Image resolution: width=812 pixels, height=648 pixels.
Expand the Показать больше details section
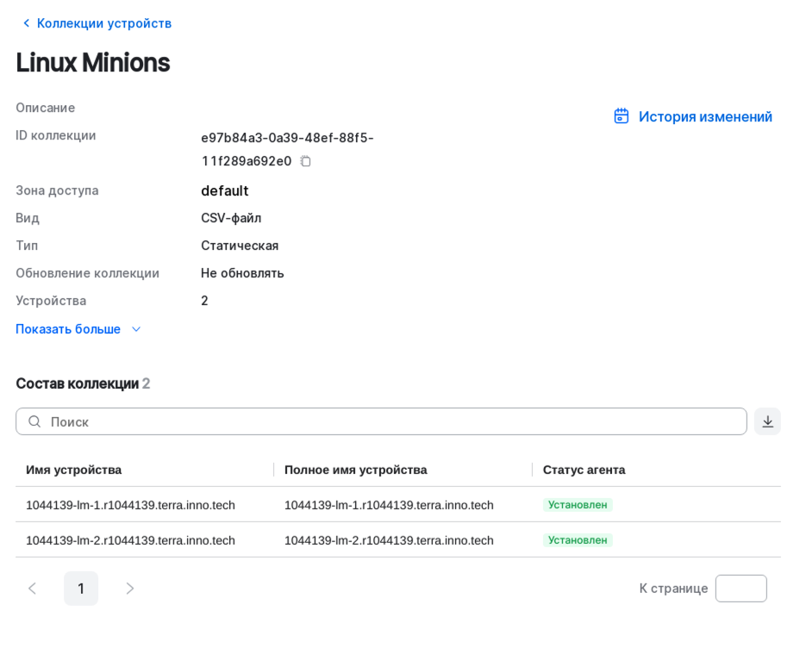pyautogui.click(x=67, y=329)
